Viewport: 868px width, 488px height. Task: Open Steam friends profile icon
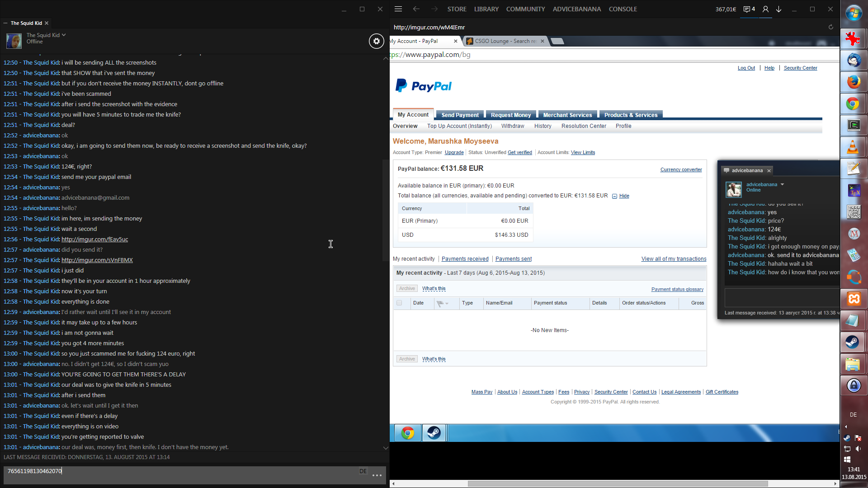(x=765, y=9)
